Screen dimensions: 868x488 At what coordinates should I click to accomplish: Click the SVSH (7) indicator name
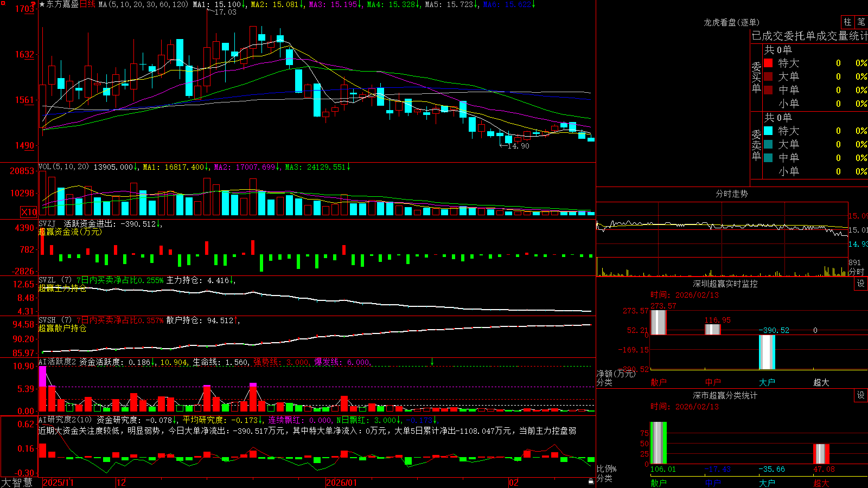[x=55, y=320]
